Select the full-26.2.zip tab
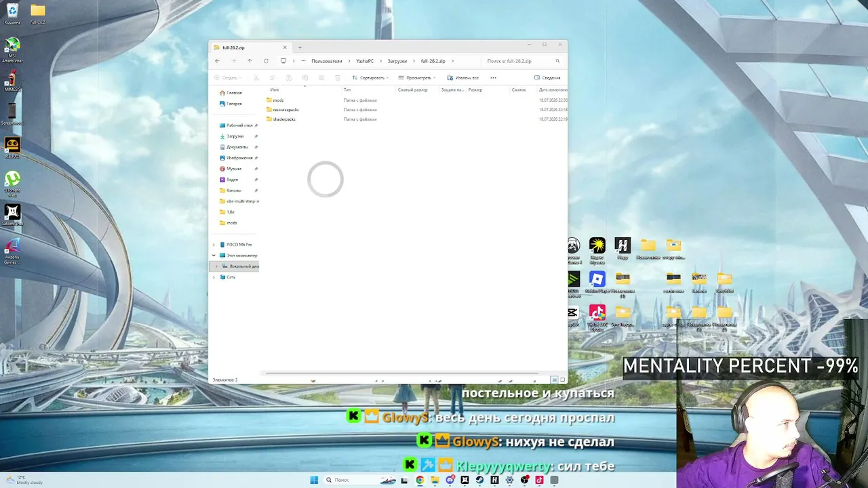This screenshot has height=488, width=868. coord(250,47)
